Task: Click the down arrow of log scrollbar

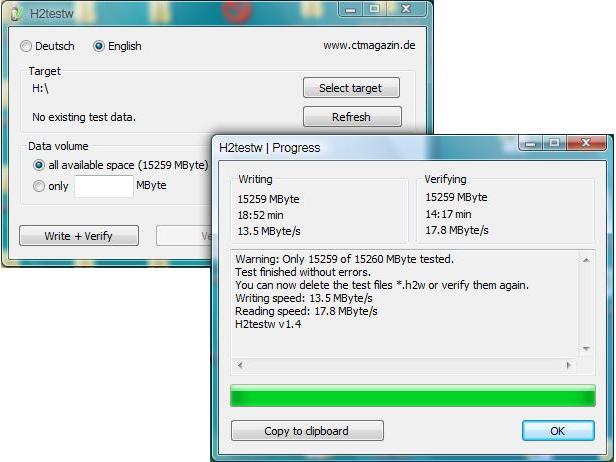Action: point(586,348)
